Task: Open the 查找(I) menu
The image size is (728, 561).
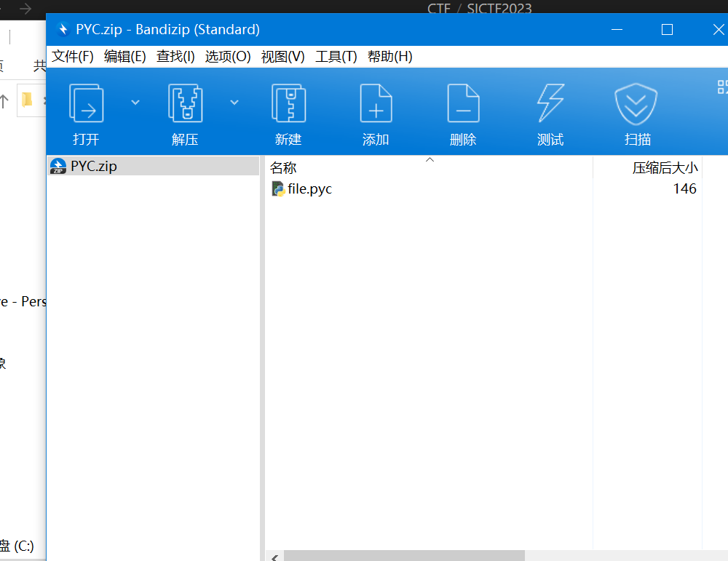Action: [x=175, y=57]
